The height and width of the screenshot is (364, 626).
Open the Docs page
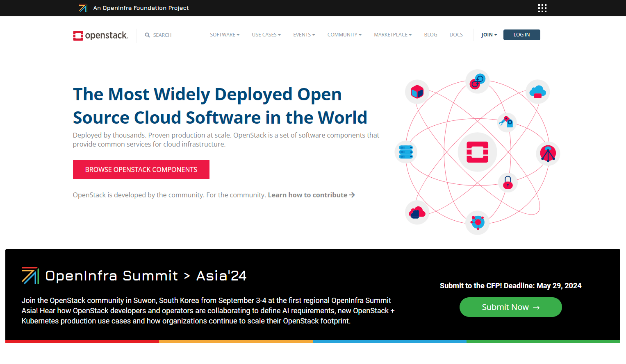point(456,35)
